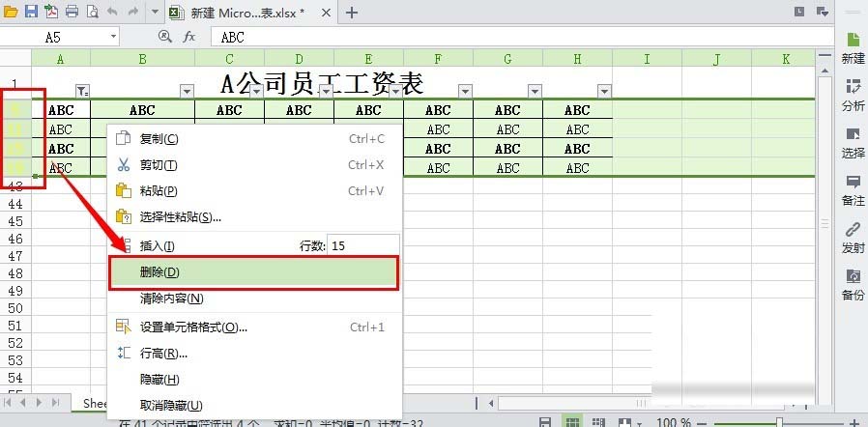Screen dimensions: 868x427
Task: Open the filter dropdown in column A
Action: click(x=82, y=91)
